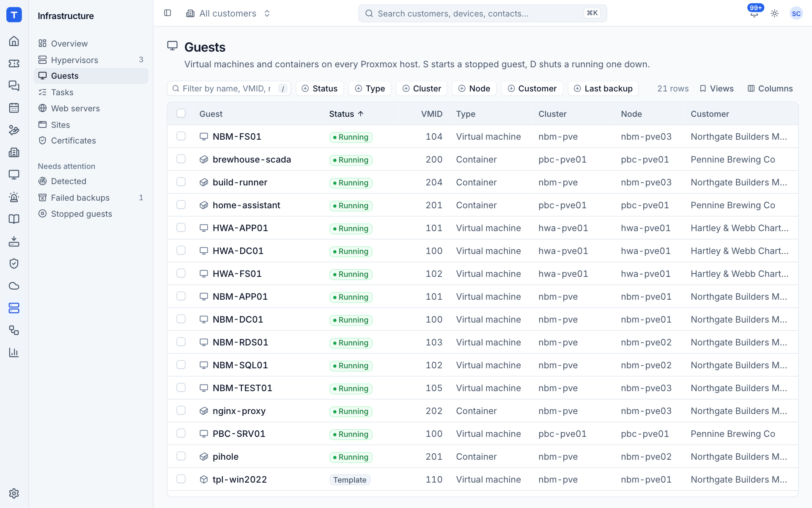
Task: Open cloud icon in left rail
Action: [x=14, y=286]
